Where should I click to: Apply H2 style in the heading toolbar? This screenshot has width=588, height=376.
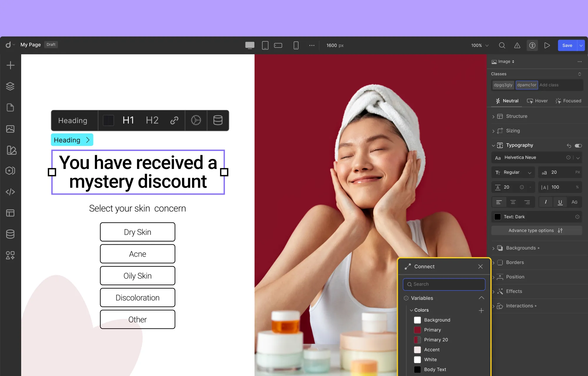click(152, 120)
